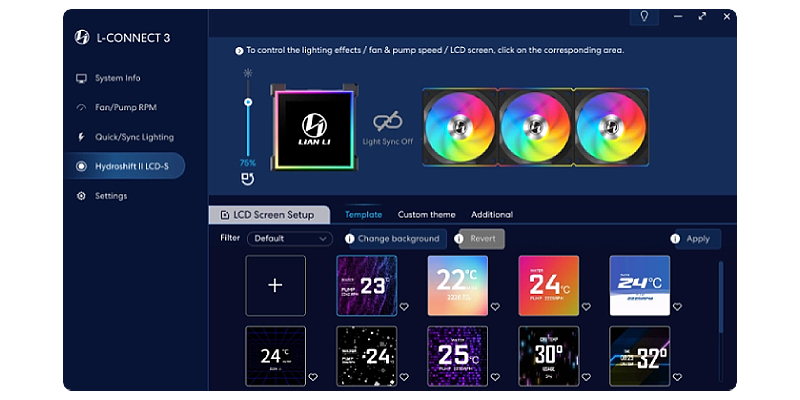This screenshot has height=400, width=800.
Task: Switch to the Custom theme tab
Action: point(426,215)
